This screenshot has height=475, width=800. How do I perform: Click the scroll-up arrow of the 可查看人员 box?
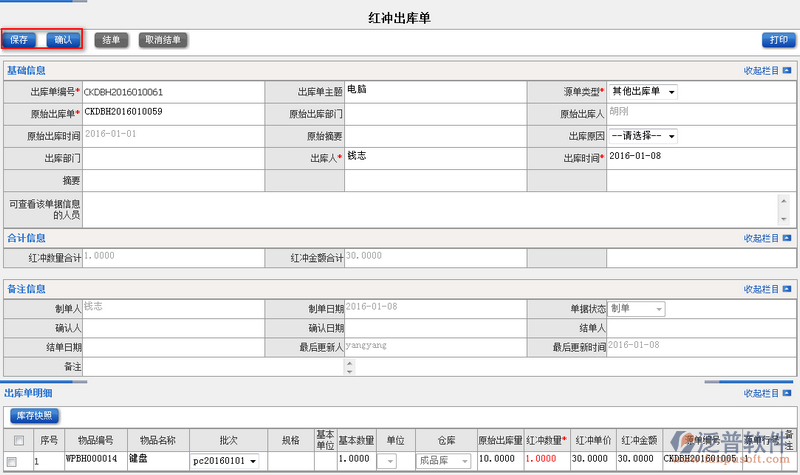pyautogui.click(x=783, y=199)
